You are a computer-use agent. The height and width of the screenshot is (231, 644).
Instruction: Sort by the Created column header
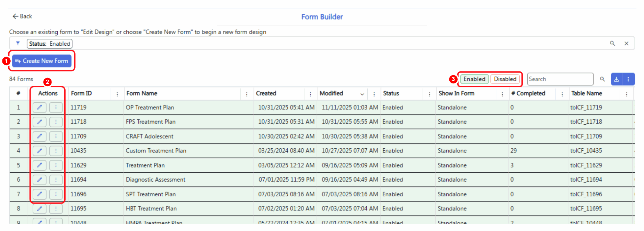pos(266,93)
